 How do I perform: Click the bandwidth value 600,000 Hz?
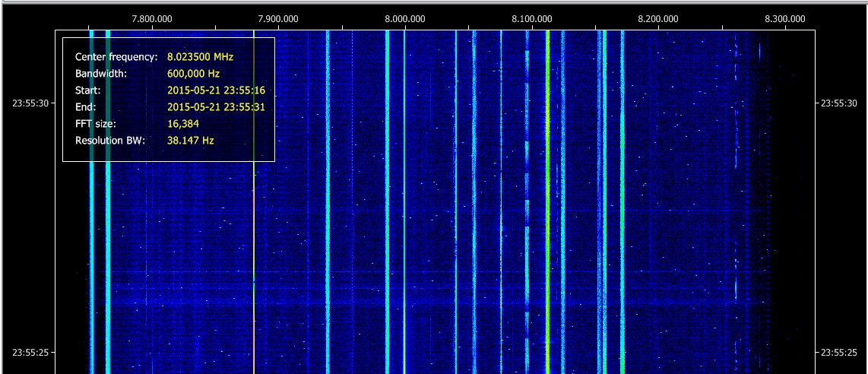coord(192,73)
